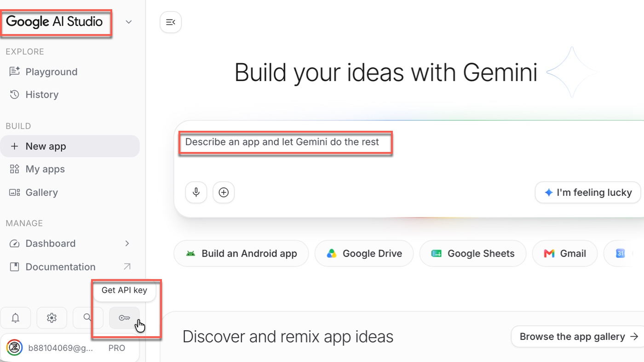Click the blue sparkle in I'm feeling lucky

click(548, 193)
